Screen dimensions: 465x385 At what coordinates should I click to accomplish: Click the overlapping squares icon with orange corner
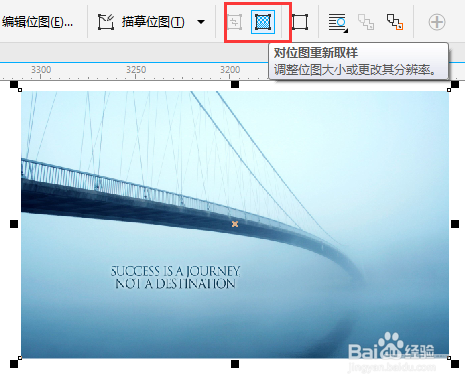[395, 22]
